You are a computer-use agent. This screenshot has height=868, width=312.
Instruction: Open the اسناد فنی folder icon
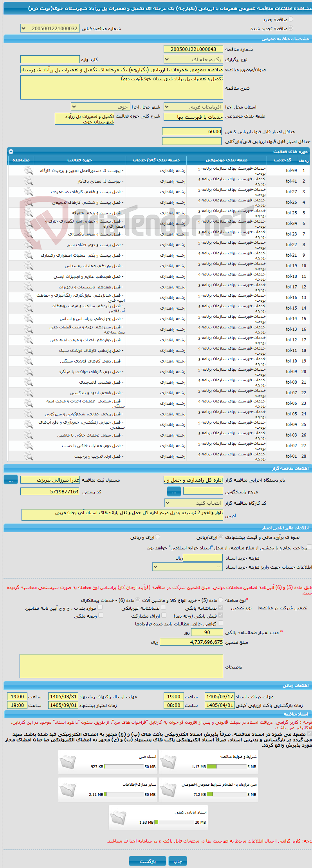[x=68, y=762]
